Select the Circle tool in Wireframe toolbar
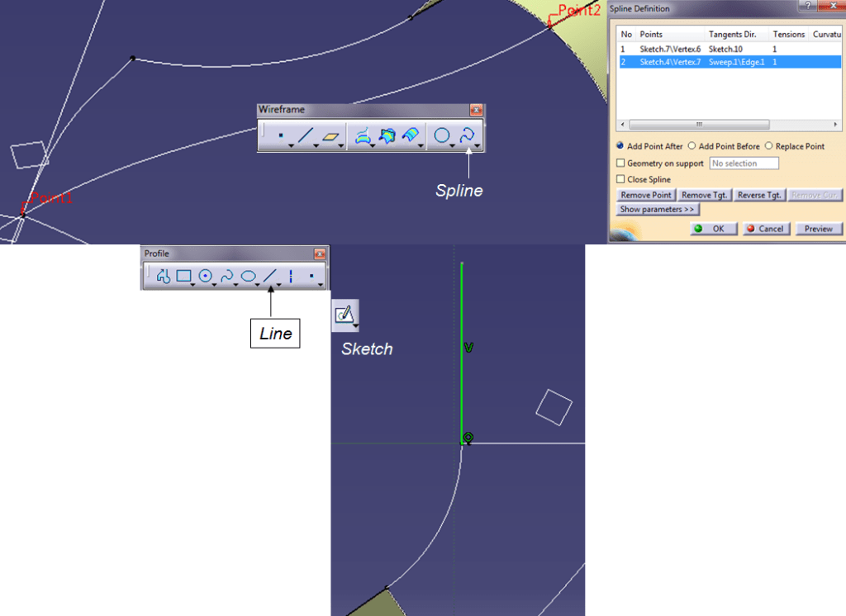Screen dimensions: 846x616 pos(442,135)
